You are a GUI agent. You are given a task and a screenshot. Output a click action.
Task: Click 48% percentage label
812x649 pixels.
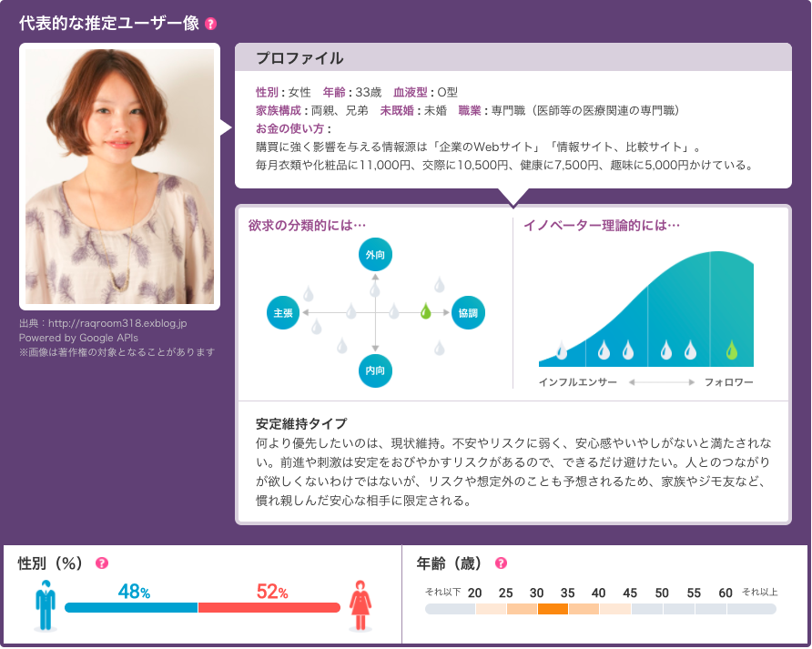134,591
